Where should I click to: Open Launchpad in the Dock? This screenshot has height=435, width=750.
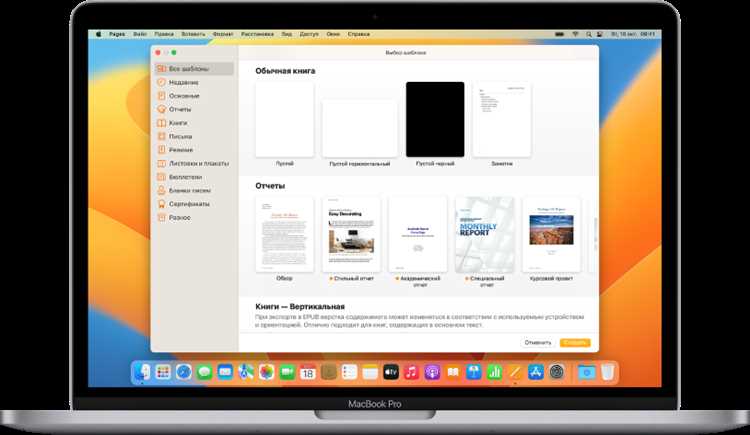tap(163, 372)
